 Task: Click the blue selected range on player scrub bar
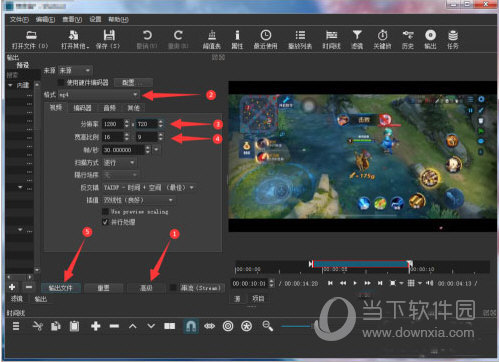361,264
